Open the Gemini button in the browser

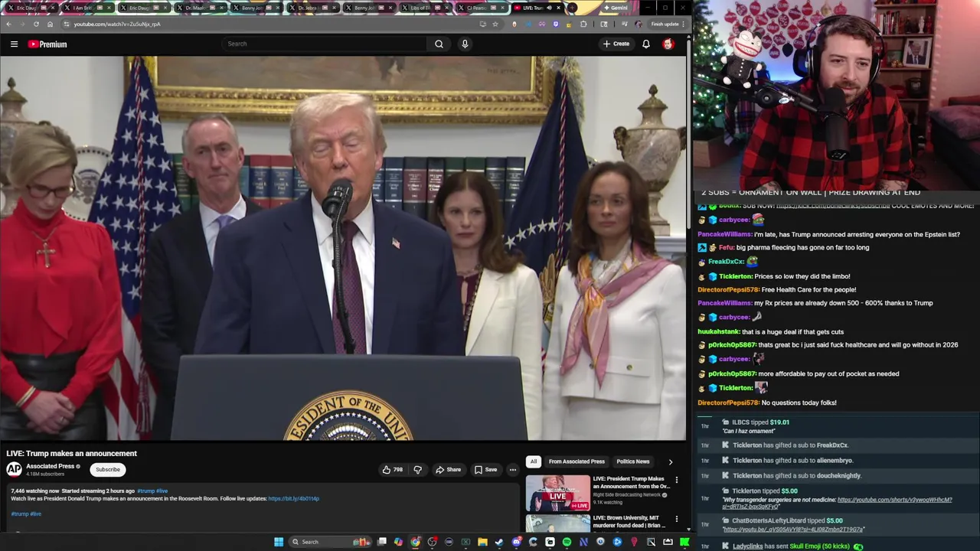pos(616,8)
